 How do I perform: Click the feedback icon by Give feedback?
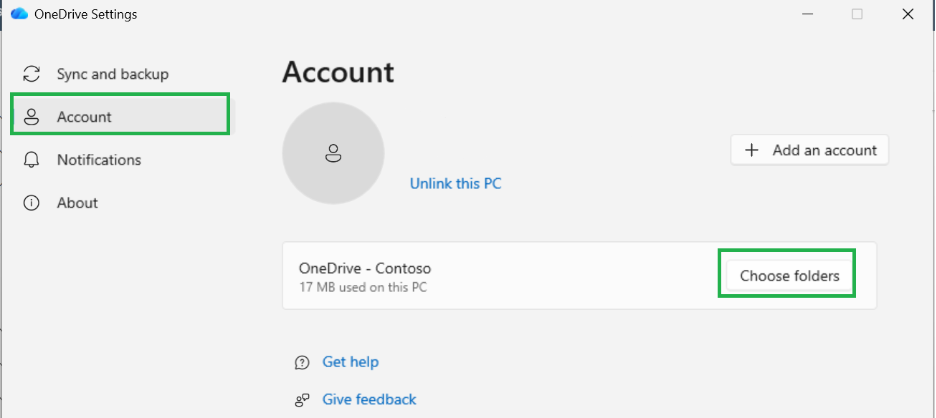(x=303, y=399)
